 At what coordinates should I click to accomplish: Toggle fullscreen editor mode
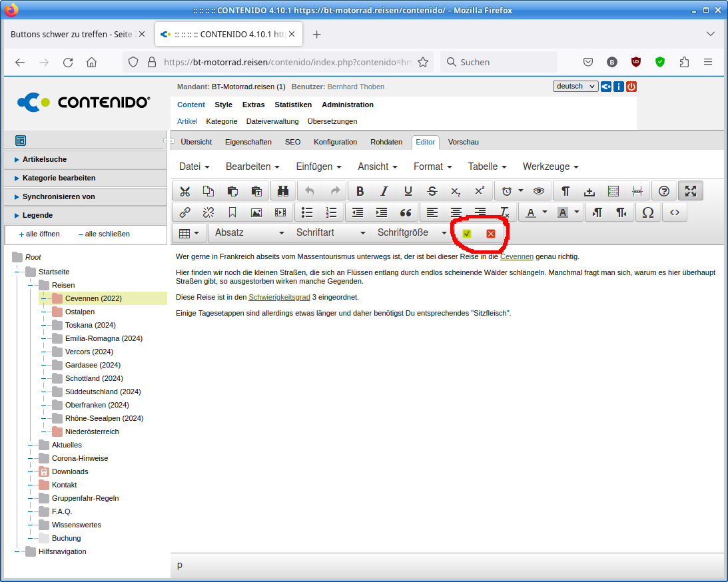click(x=690, y=191)
